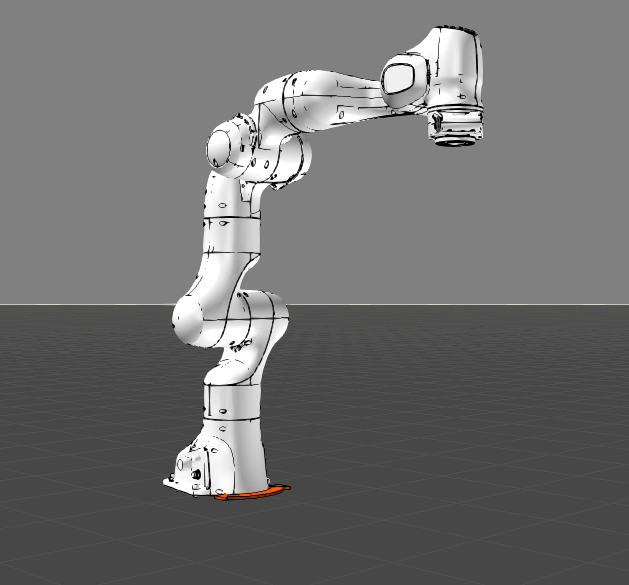The image size is (629, 585).
Task: Select the link segment above robot base
Action: tap(235, 400)
